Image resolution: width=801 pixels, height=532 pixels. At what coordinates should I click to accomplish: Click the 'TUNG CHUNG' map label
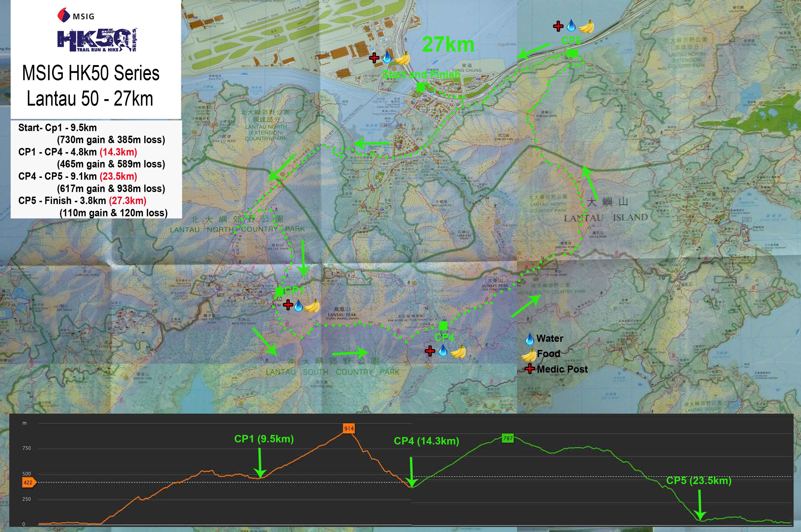tap(467, 70)
